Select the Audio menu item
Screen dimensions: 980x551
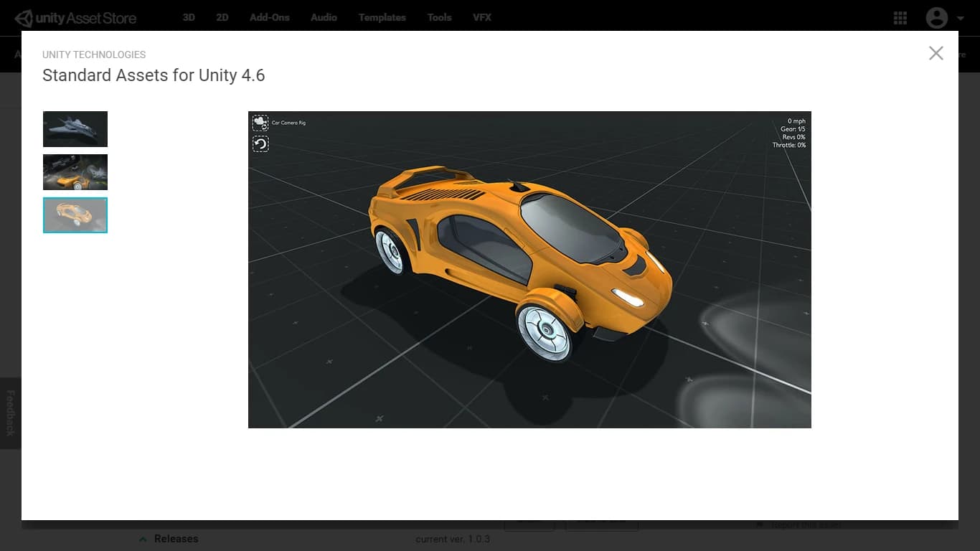pyautogui.click(x=324, y=17)
